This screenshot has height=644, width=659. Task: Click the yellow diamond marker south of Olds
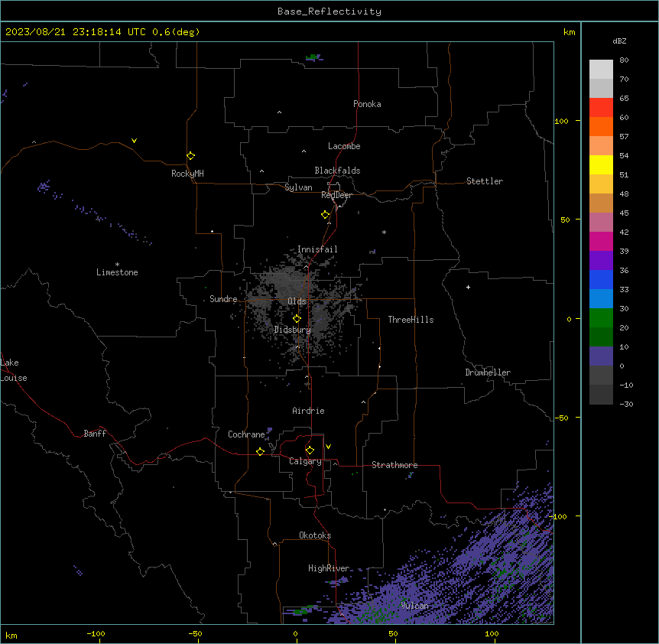297,319
